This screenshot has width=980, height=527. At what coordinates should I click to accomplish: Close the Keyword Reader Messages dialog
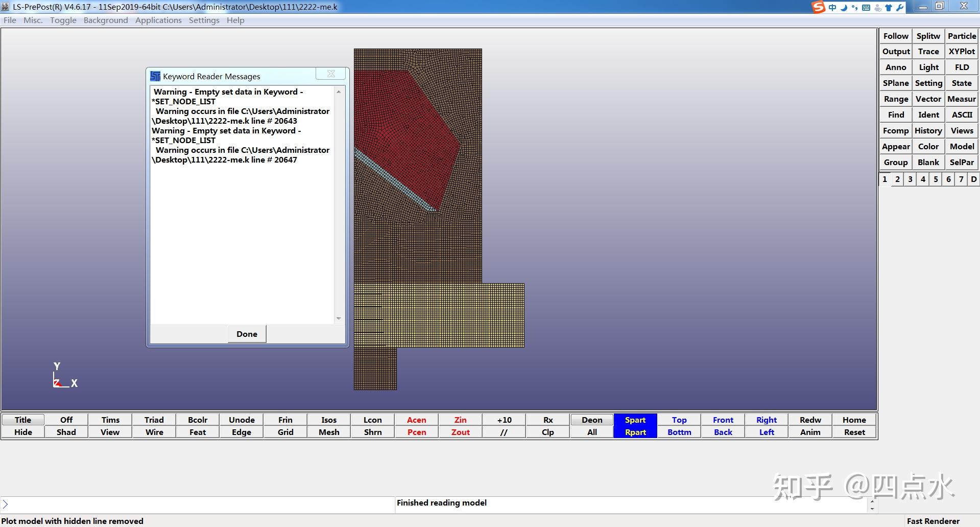pyautogui.click(x=331, y=74)
